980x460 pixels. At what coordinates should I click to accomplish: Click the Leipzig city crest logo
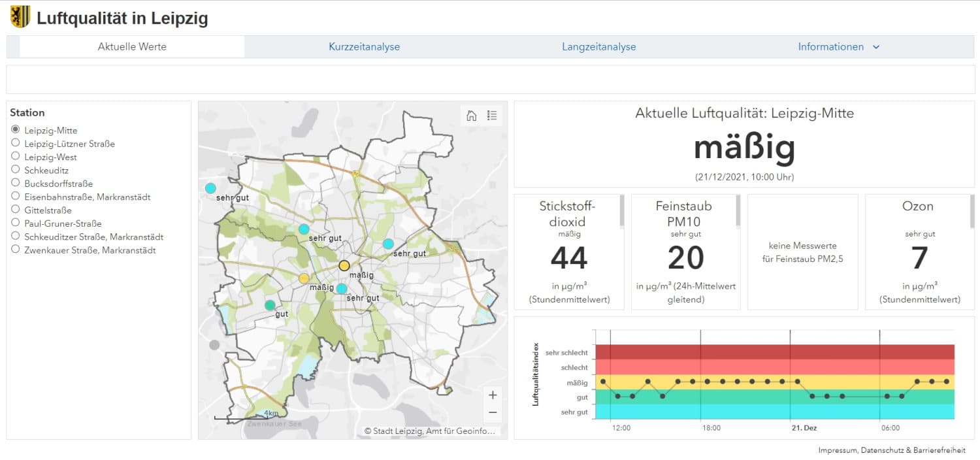pos(20,17)
